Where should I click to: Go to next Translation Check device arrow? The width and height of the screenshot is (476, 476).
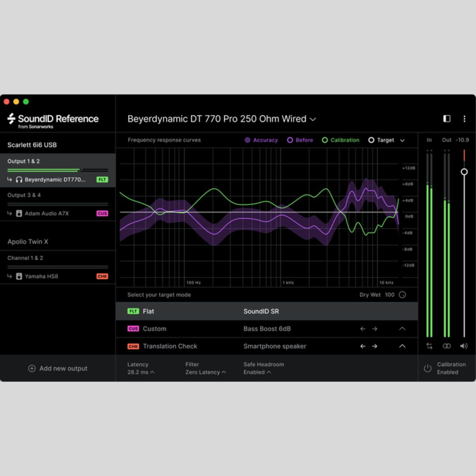point(374,346)
